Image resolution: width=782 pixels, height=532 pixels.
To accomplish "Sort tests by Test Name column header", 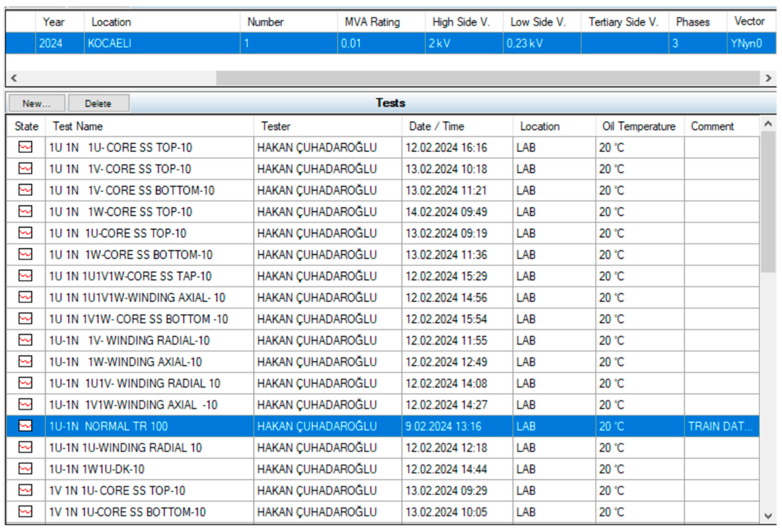I will coord(78,126).
